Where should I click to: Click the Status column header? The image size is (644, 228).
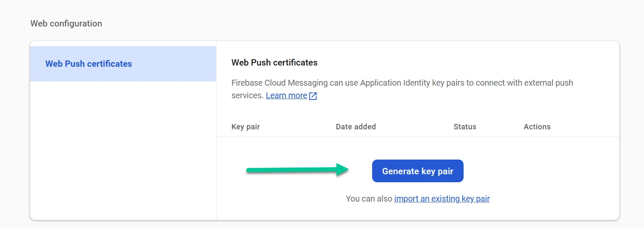pyautogui.click(x=464, y=126)
